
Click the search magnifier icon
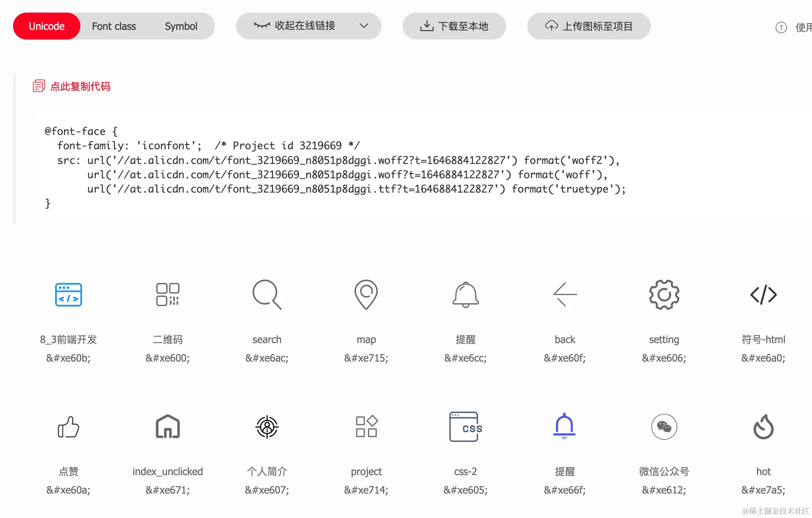point(267,294)
